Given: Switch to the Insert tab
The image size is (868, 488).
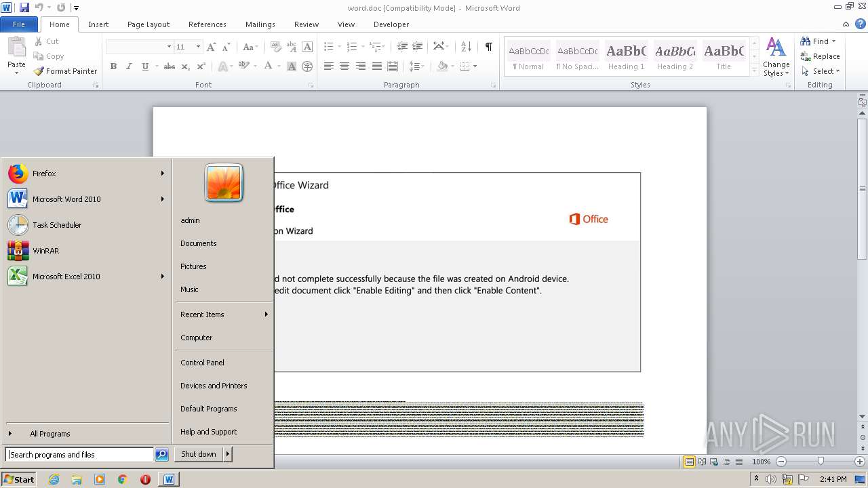Looking at the screenshot, I should click(98, 24).
